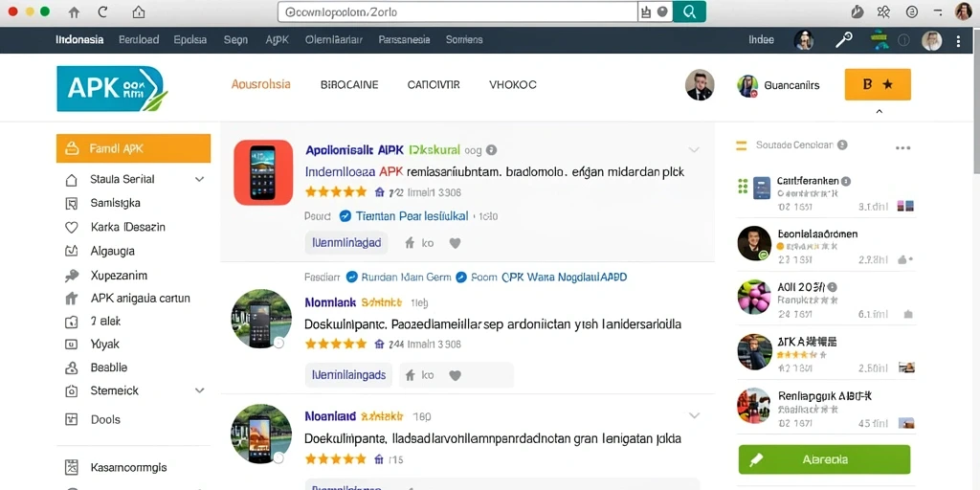980x490 pixels.
Task: Click the Algaugia sidebar icon
Action: tap(71, 252)
